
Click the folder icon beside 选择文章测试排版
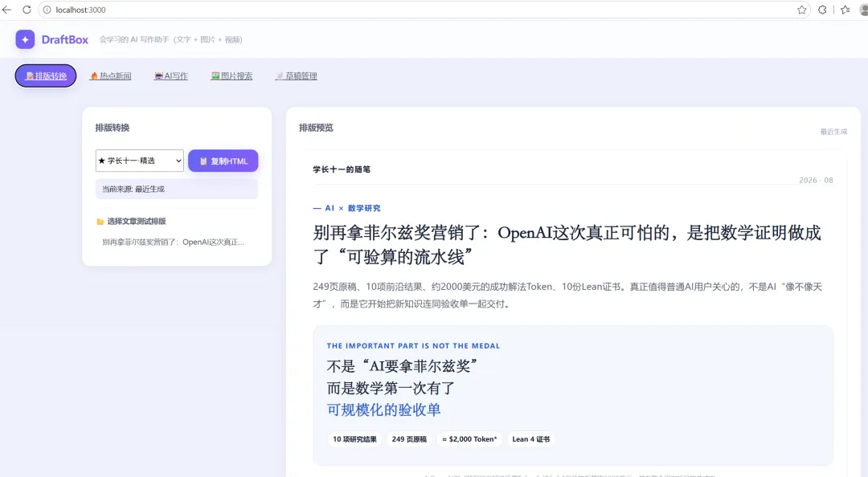[x=100, y=222]
